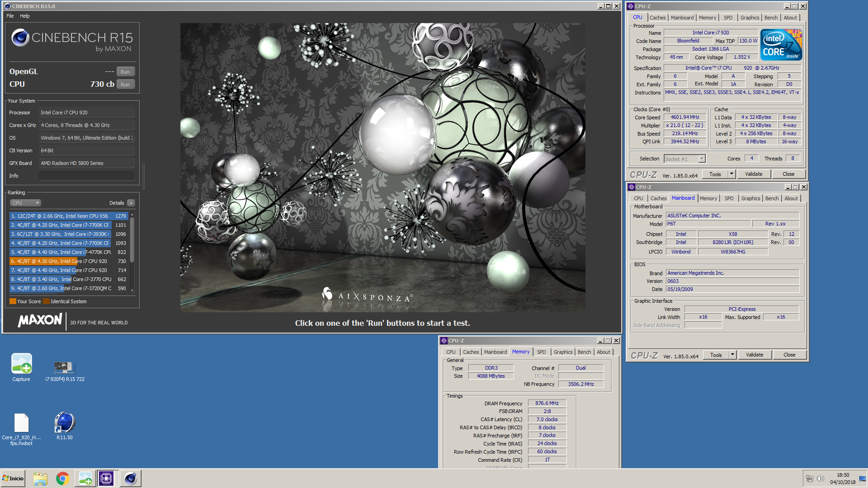The width and height of the screenshot is (868, 488).
Task: Click the MAXON logo in Cinebench footer
Action: (40, 320)
